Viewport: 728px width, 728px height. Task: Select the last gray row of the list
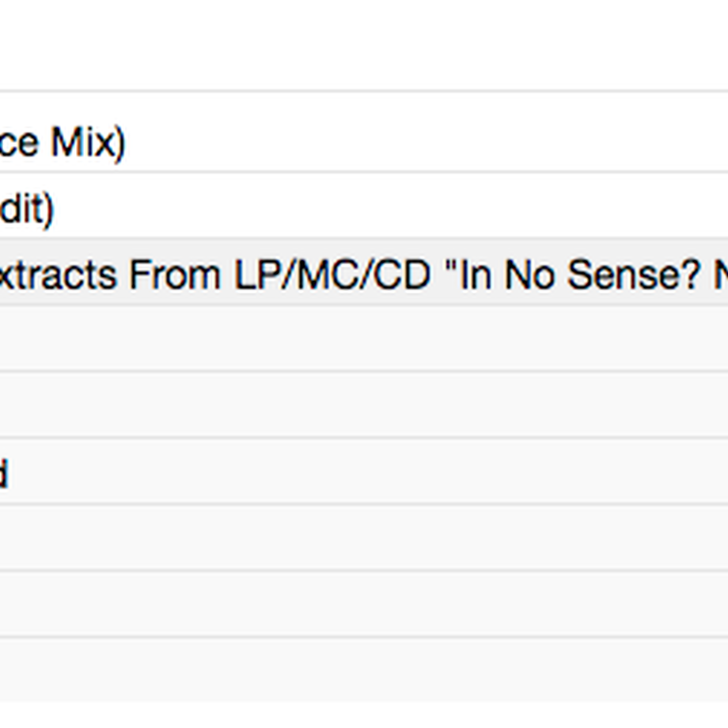point(364,669)
